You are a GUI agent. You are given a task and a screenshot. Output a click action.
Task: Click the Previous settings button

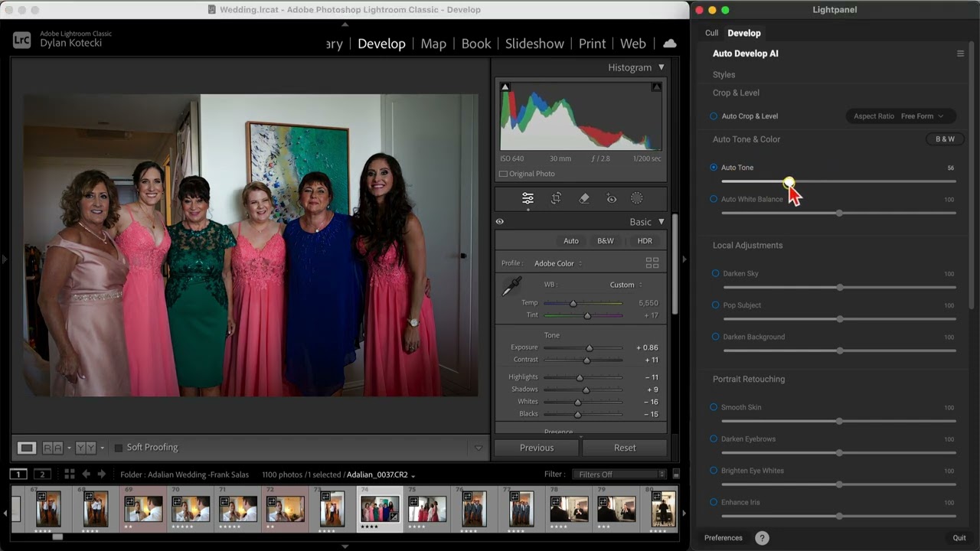[x=537, y=448]
